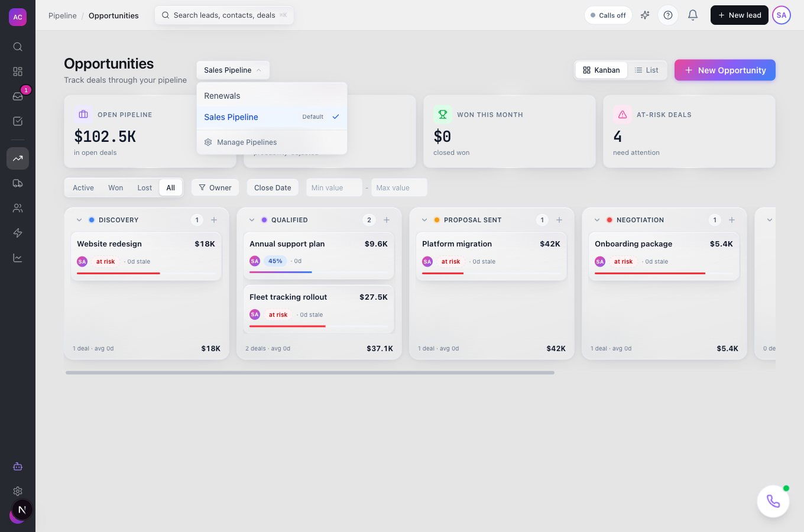The width and height of the screenshot is (804, 532).
Task: Focus the Min value input field
Action: click(334, 188)
